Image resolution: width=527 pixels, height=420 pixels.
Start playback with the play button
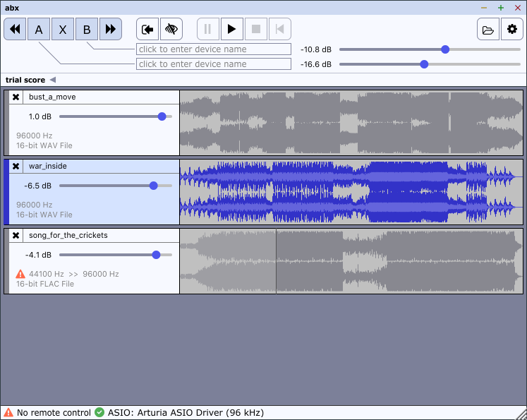point(231,29)
